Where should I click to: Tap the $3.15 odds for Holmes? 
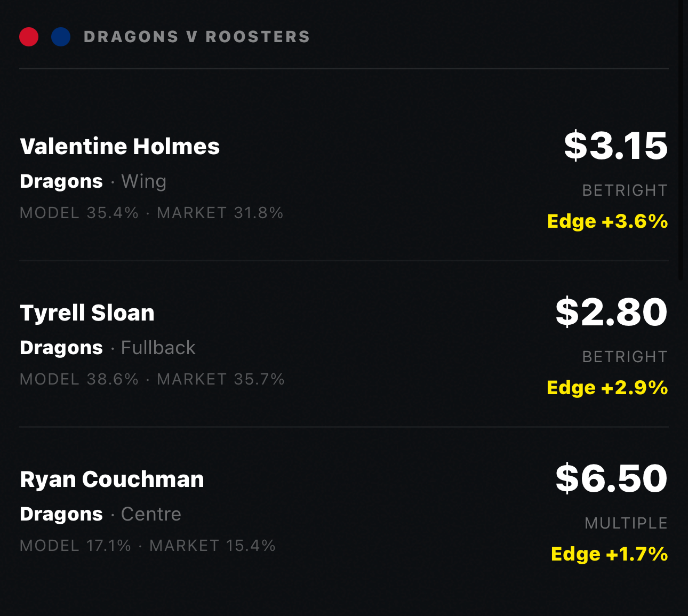coord(616,145)
